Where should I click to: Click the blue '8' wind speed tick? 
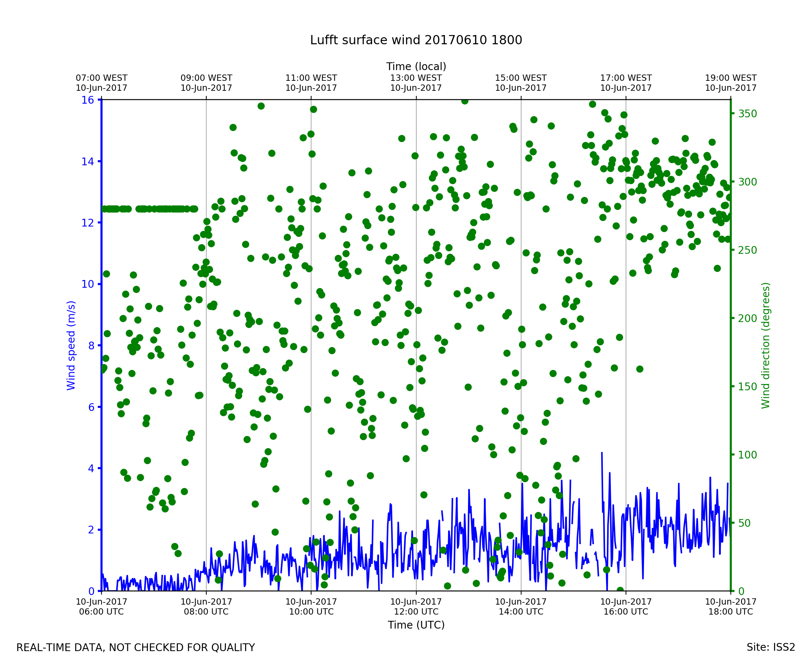pos(91,346)
